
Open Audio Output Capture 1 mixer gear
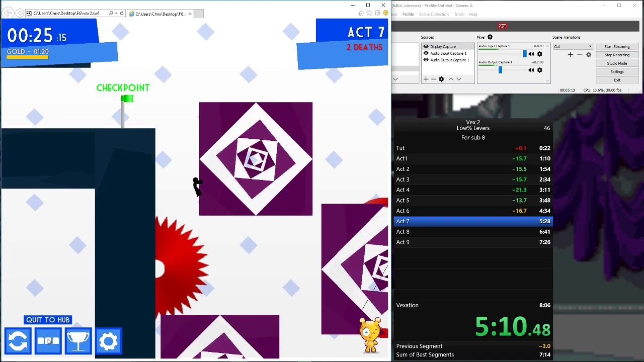point(539,70)
